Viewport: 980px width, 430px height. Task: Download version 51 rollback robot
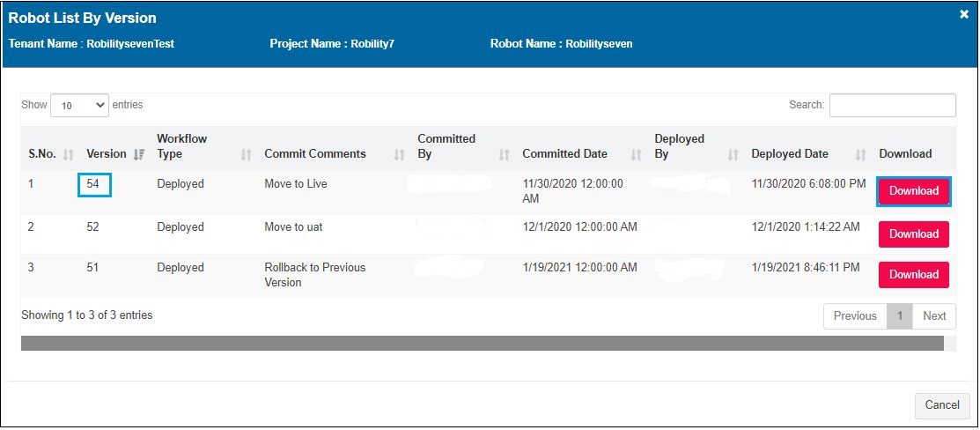click(x=913, y=275)
